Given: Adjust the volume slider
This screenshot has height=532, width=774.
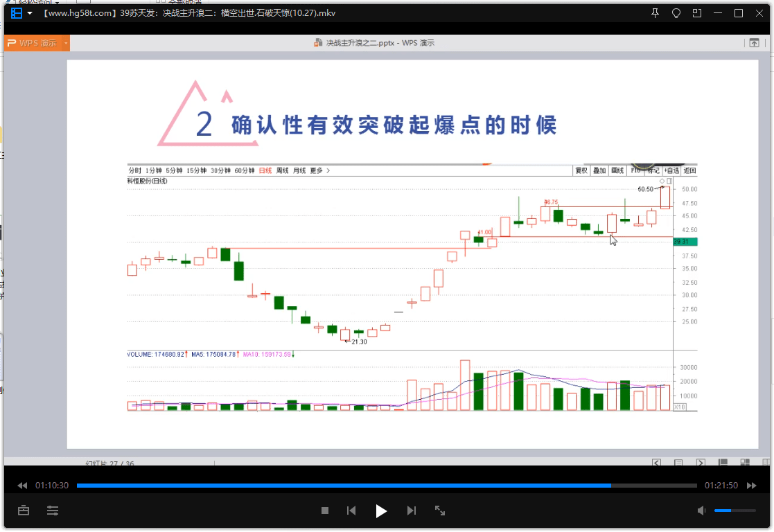Looking at the screenshot, I should click(x=735, y=511).
